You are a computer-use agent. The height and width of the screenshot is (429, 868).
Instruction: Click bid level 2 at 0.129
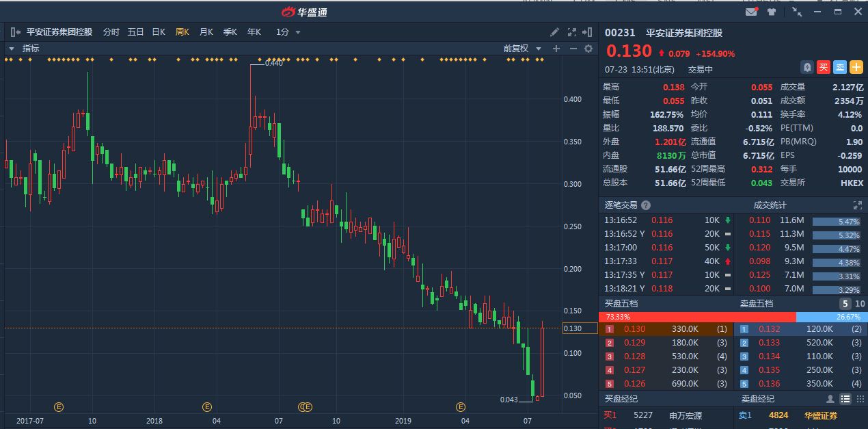[667, 343]
